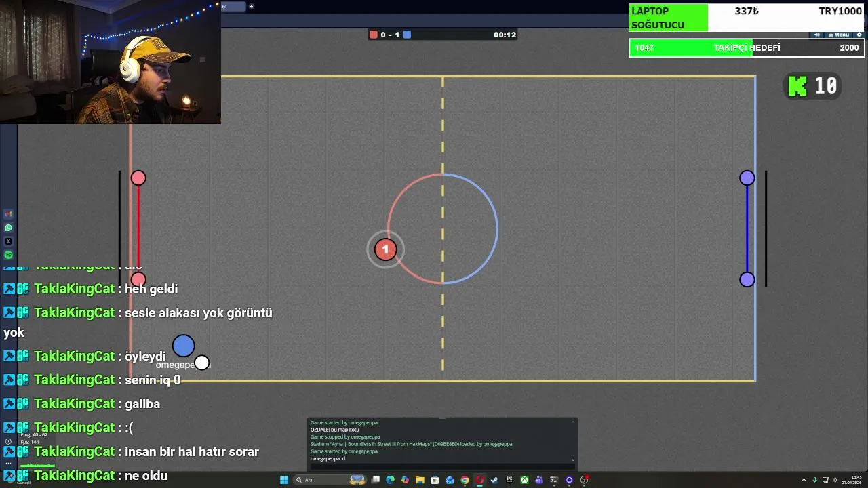Open Terminal from the taskbar
Screen dimensions: 868x488
pos(554,480)
